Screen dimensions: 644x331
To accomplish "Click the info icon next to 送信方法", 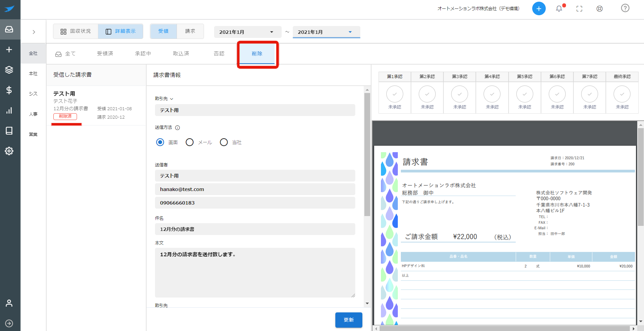I will click(x=178, y=128).
